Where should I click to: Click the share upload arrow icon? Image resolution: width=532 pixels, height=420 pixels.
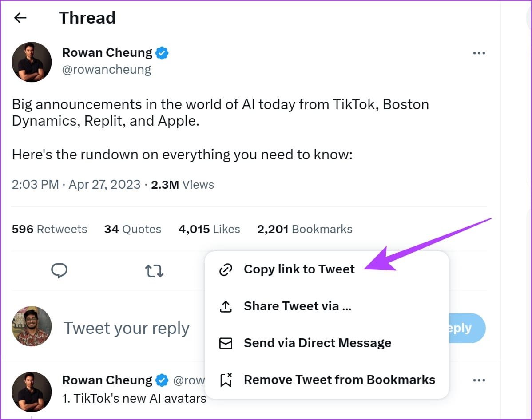click(226, 306)
